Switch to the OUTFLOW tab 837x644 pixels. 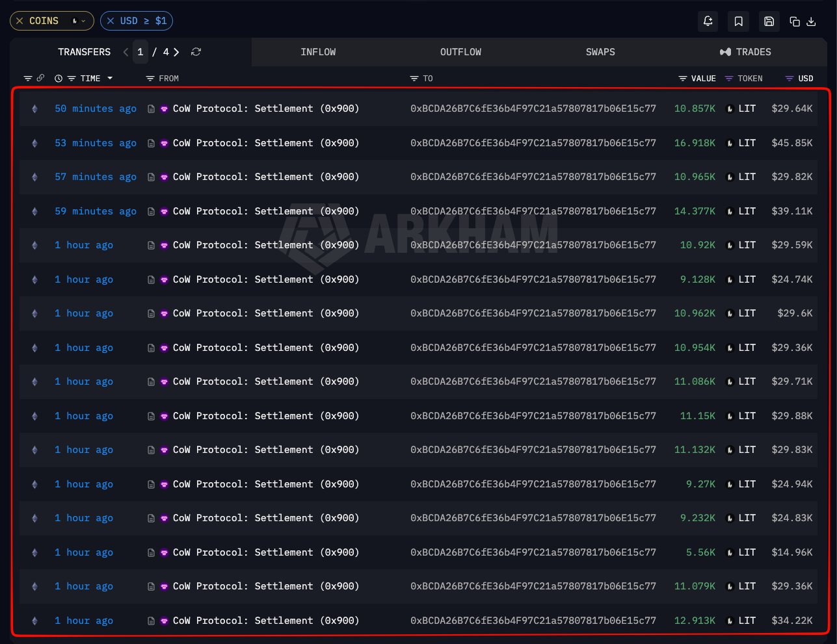point(460,52)
